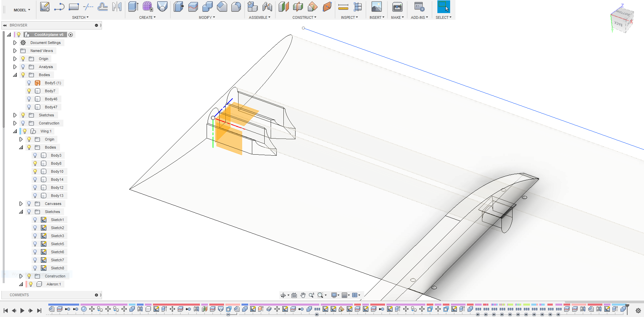Toggle visibility lightbulb of Body5 (1)

click(29, 83)
